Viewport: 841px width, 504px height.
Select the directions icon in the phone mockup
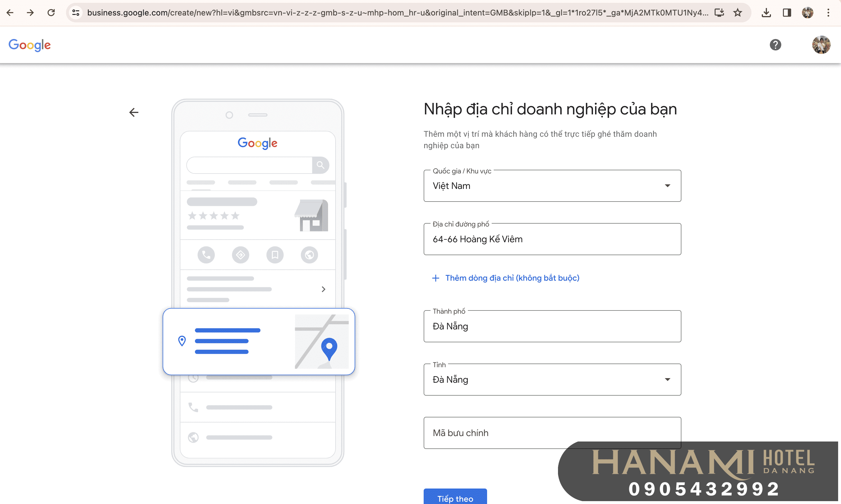(241, 255)
